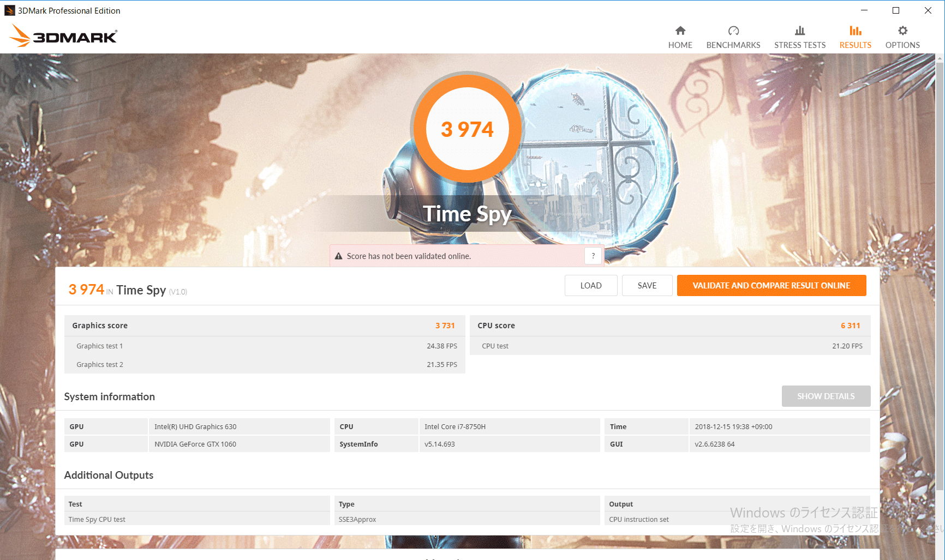
Task: Click Graphics test 1 row label
Action: tap(100, 346)
